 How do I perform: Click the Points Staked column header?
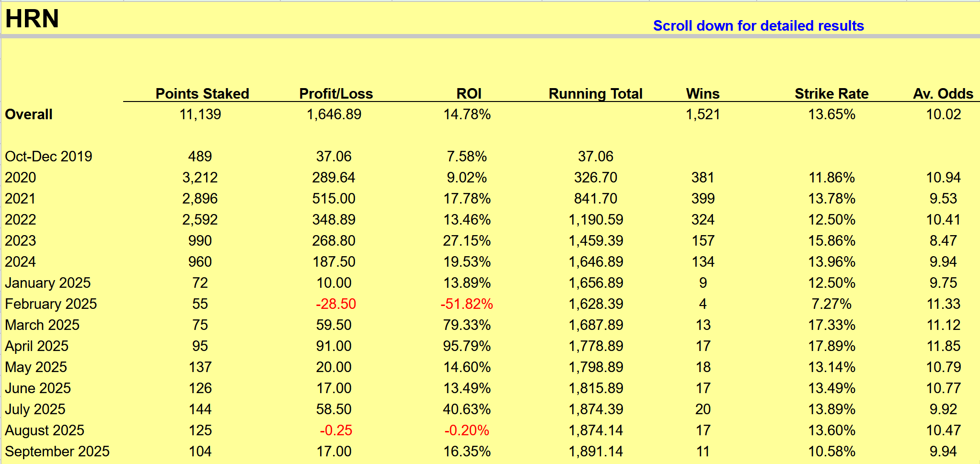202,93
